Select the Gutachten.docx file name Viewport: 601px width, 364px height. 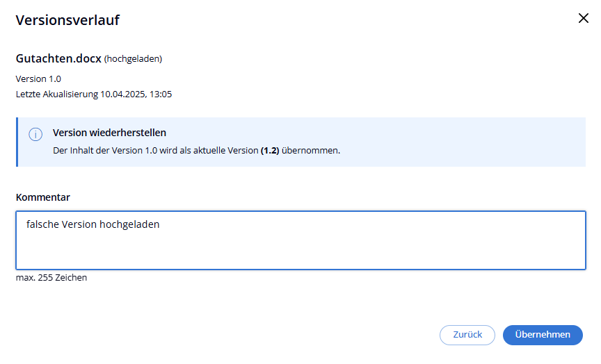(x=58, y=58)
